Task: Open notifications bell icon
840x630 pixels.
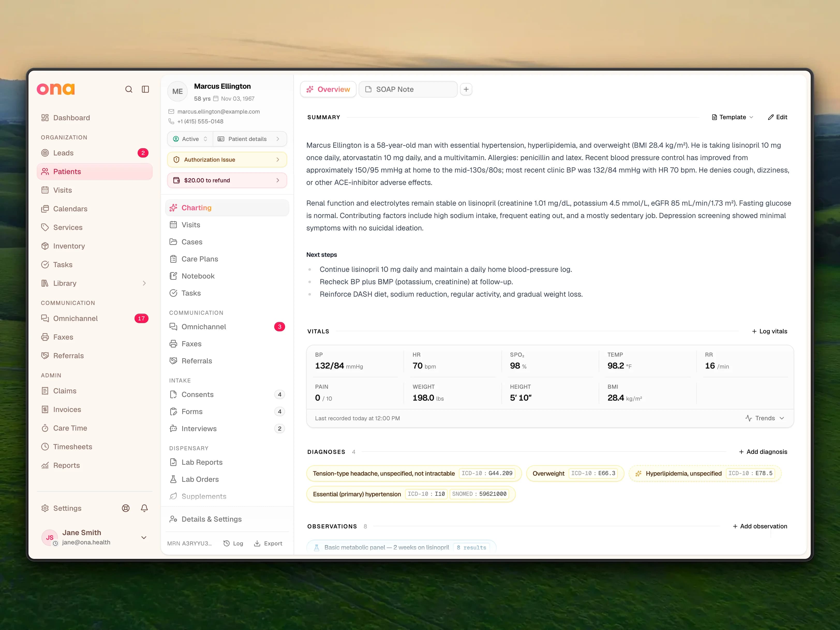Action: click(x=144, y=508)
